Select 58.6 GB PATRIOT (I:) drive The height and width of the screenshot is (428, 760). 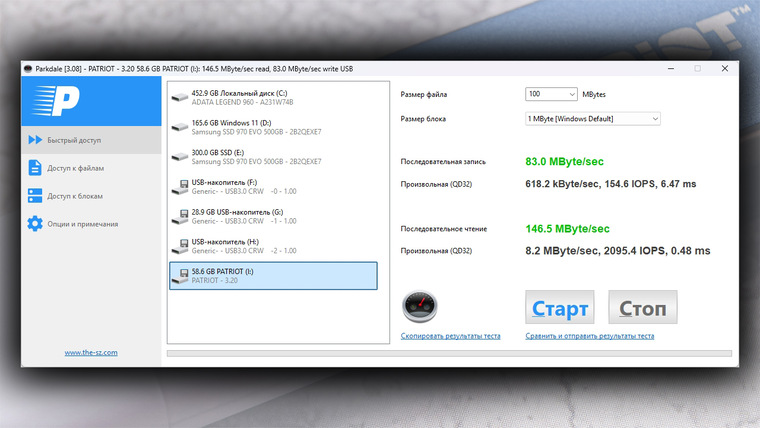point(273,276)
